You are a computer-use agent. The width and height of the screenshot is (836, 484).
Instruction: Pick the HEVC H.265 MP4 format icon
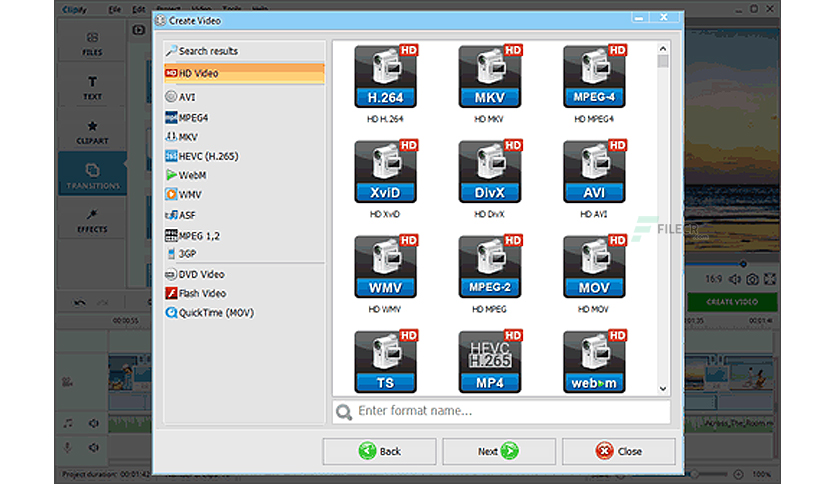(490, 361)
